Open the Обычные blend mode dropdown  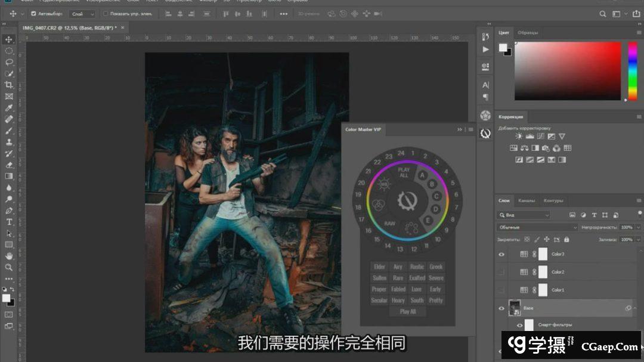537,228
